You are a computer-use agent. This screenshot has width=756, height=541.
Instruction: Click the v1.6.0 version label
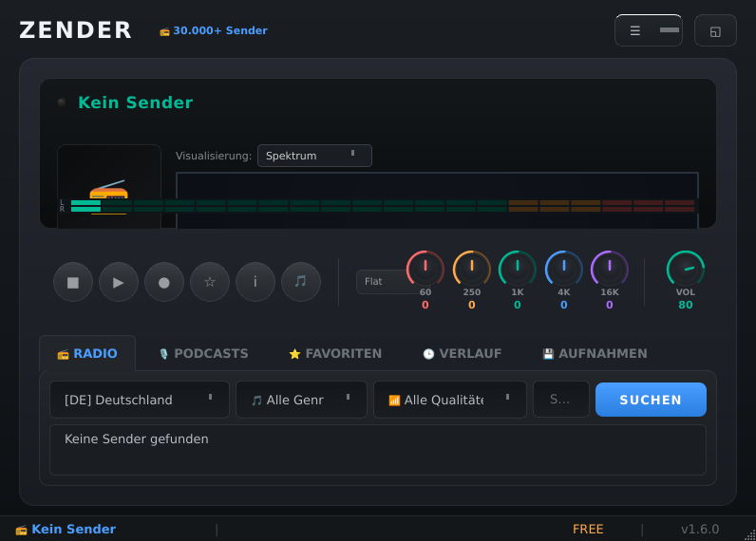coord(700,529)
